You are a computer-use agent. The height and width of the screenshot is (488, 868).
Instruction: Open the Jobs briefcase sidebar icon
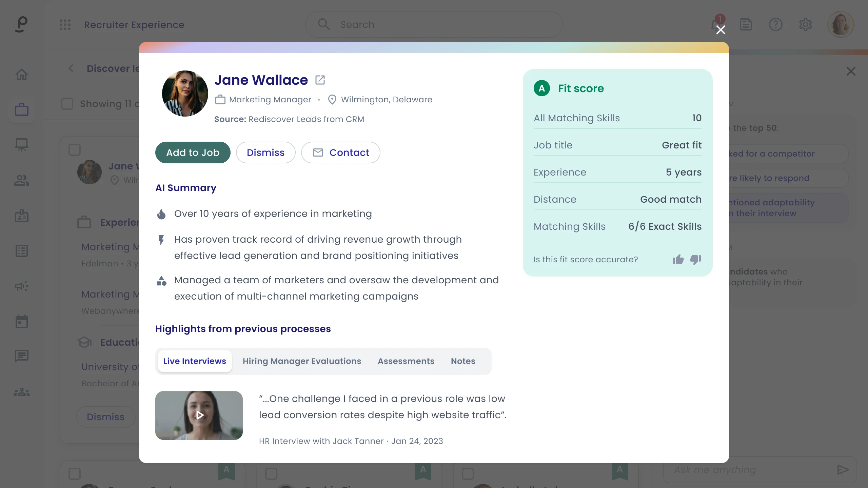tap(22, 109)
